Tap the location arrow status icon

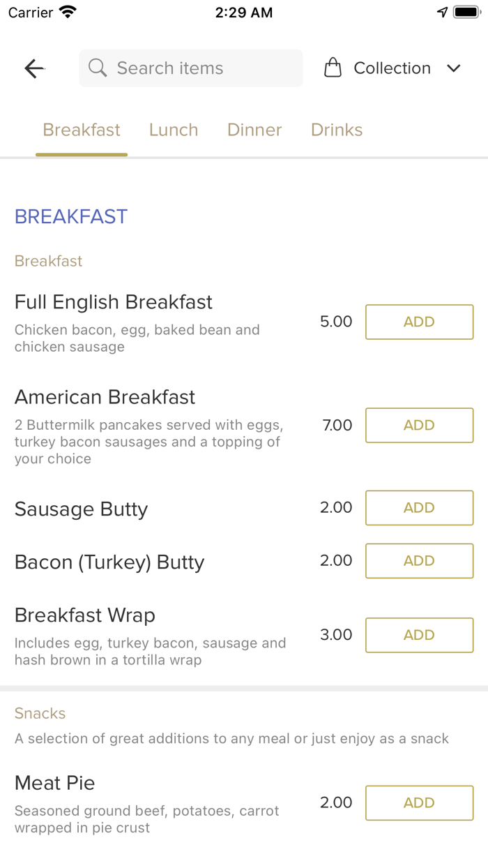442,13
